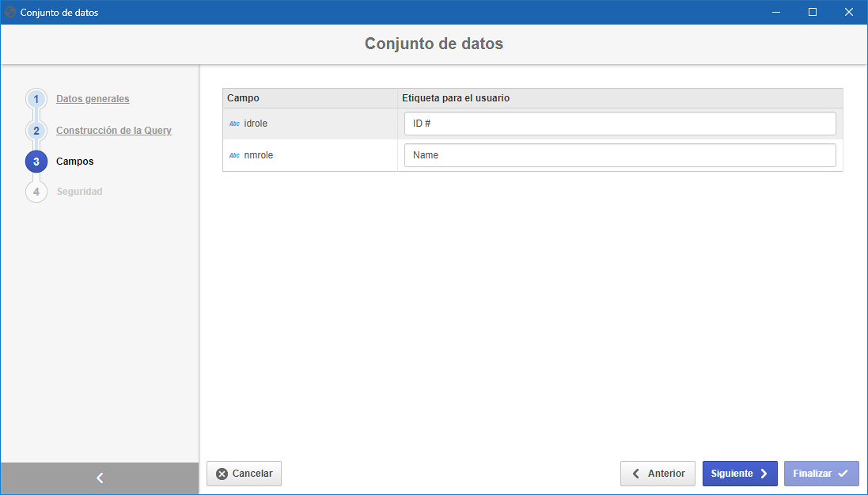Collapse the sidebar with the left chevron
868x495 pixels.
coord(100,478)
